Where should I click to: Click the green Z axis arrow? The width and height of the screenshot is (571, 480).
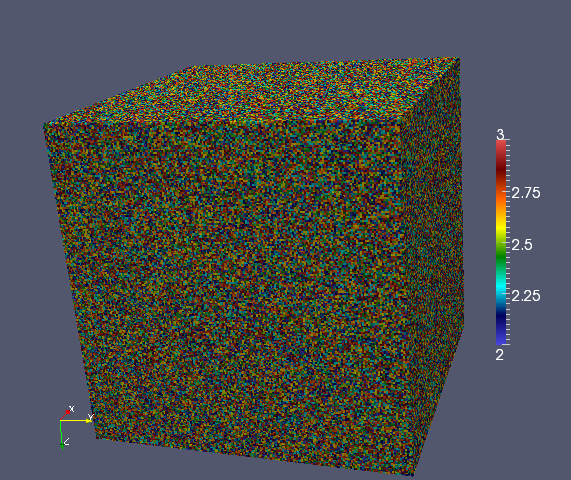point(62,435)
